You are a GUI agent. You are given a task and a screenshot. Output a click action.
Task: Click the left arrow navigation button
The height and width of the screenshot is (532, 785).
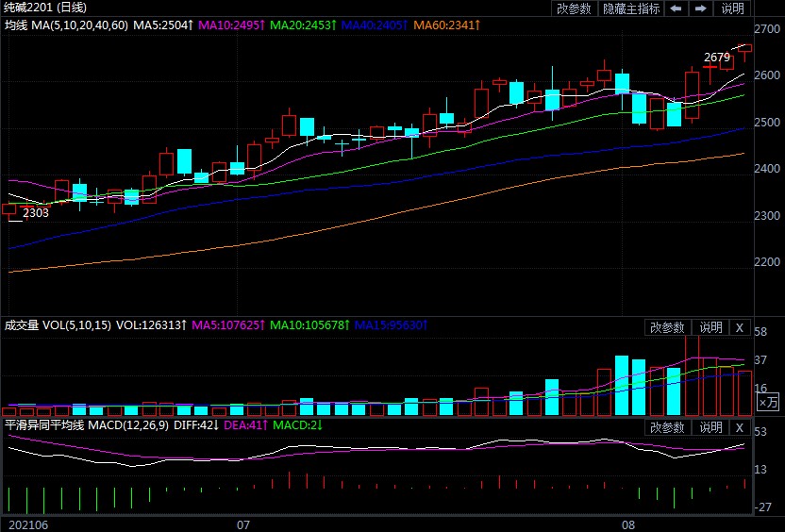click(x=676, y=8)
